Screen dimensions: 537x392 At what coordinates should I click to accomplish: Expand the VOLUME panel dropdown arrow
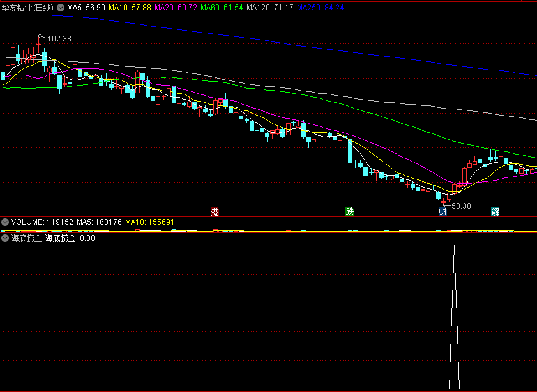point(5,222)
